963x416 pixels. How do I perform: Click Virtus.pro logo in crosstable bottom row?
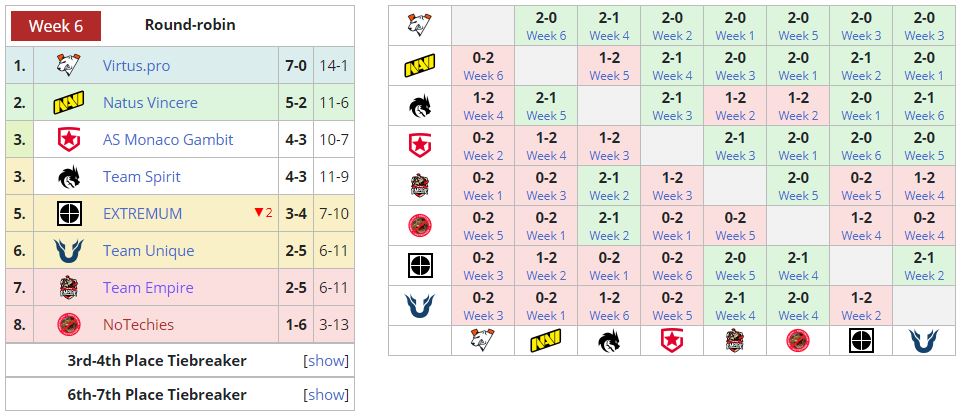(x=483, y=340)
